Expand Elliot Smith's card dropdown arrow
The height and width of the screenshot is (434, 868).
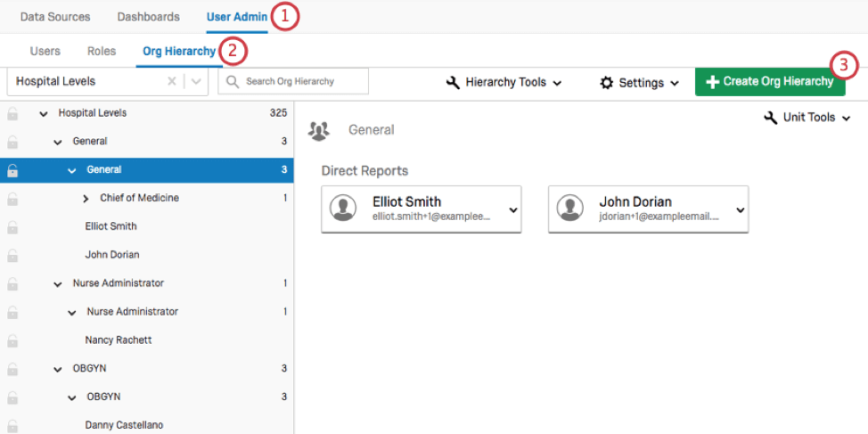click(x=513, y=210)
